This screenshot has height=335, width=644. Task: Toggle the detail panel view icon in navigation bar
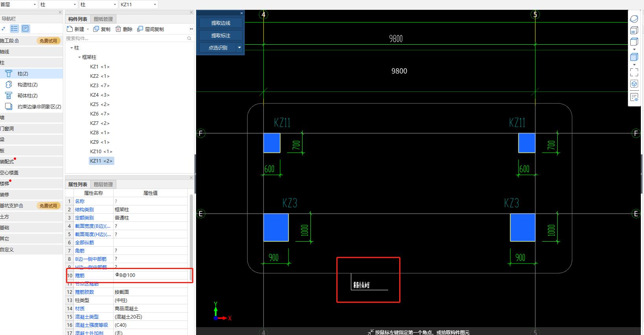pos(26,29)
